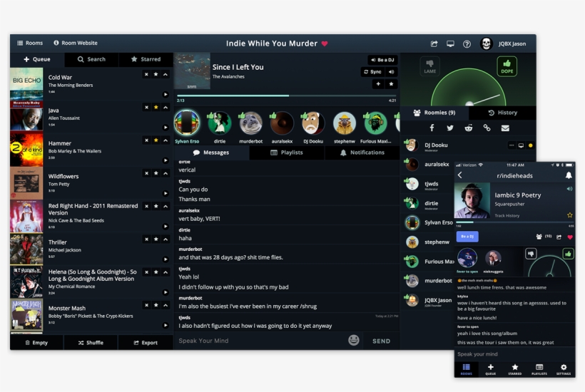This screenshot has height=392, width=585.
Task: Move Hammer to the top of the queue
Action: pyautogui.click(x=166, y=140)
